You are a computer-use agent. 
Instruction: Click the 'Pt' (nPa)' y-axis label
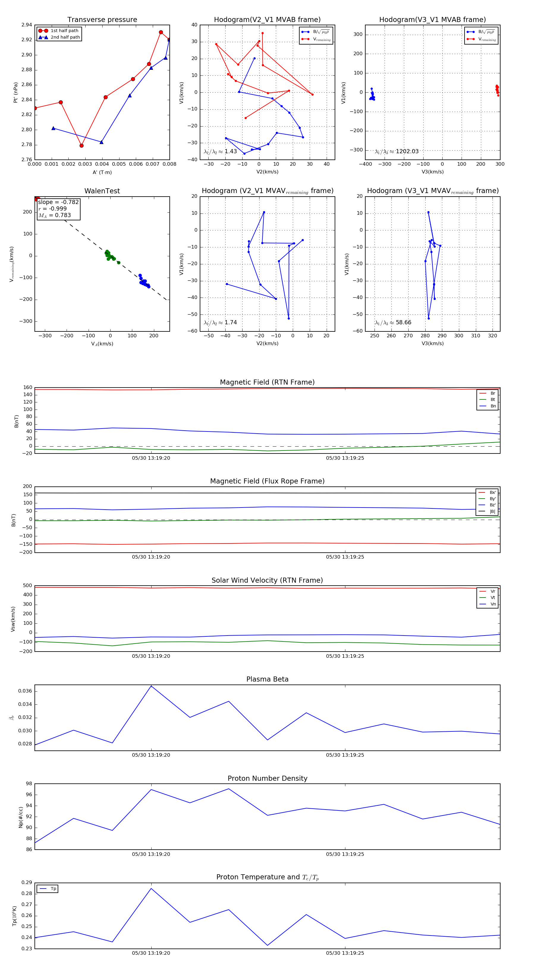[x=16, y=92]
